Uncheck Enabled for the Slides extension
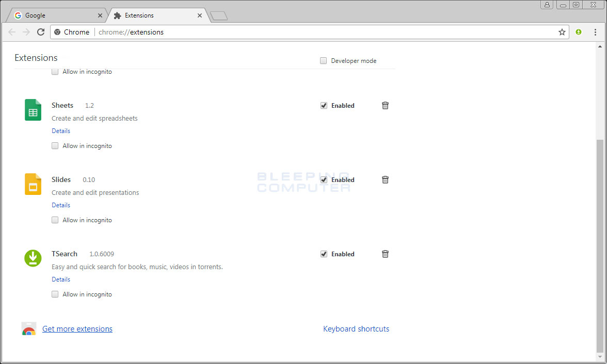 324,180
